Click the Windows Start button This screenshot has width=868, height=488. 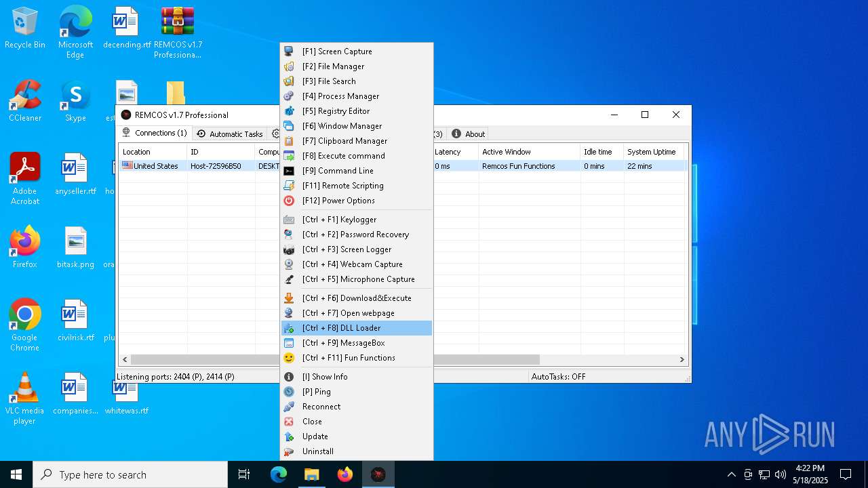click(16, 474)
